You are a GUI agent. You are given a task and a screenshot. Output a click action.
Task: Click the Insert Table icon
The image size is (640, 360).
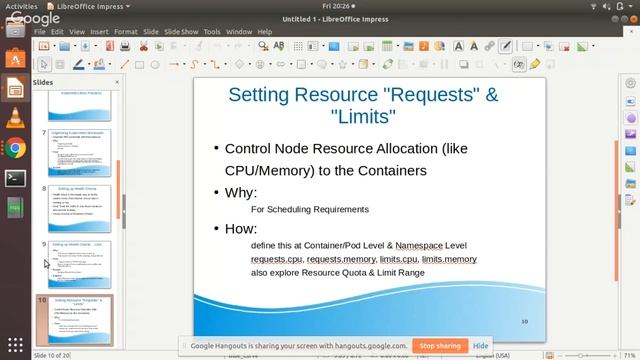(387, 46)
